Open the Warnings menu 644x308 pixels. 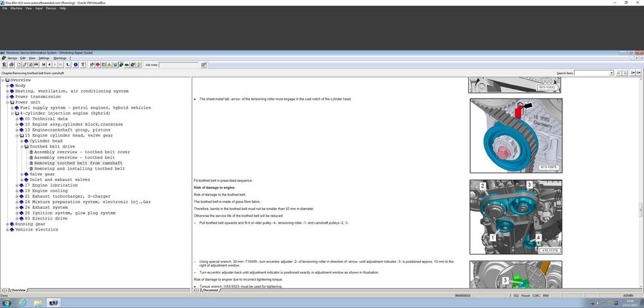[60, 59]
